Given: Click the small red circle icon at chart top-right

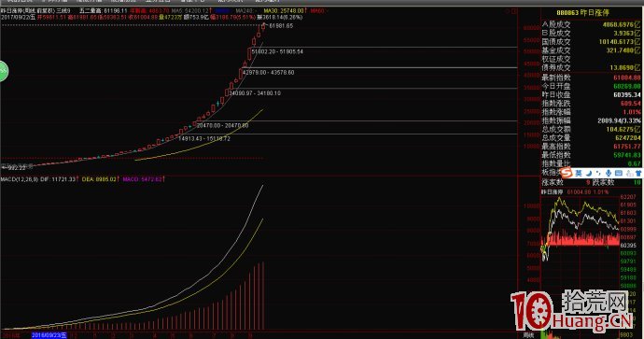Looking at the screenshot, I should tap(507, 11).
